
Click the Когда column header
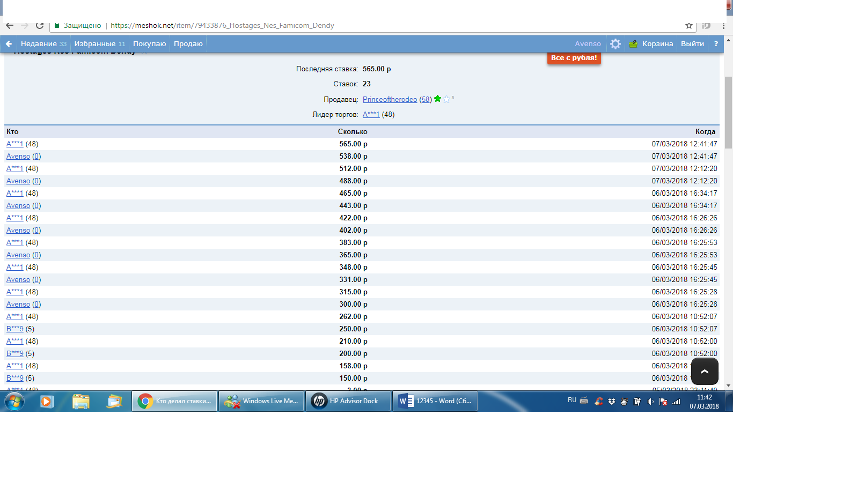point(705,132)
